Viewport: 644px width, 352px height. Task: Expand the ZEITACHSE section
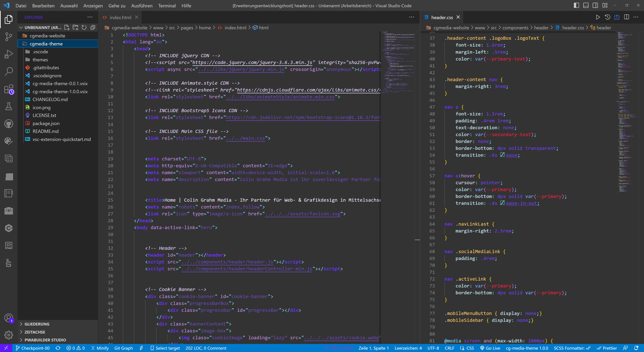(x=35, y=332)
